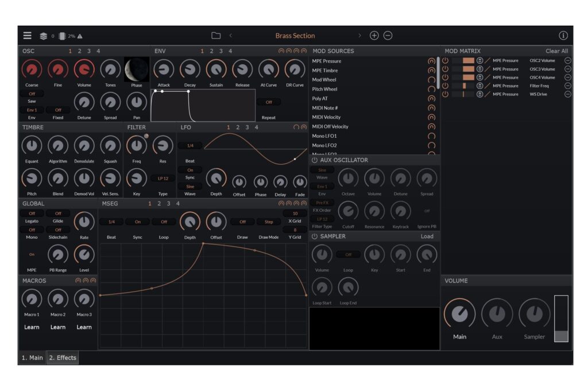Toggle MPE mode in the Global panel
Viewport: 588px width, 372px height.
[32, 253]
